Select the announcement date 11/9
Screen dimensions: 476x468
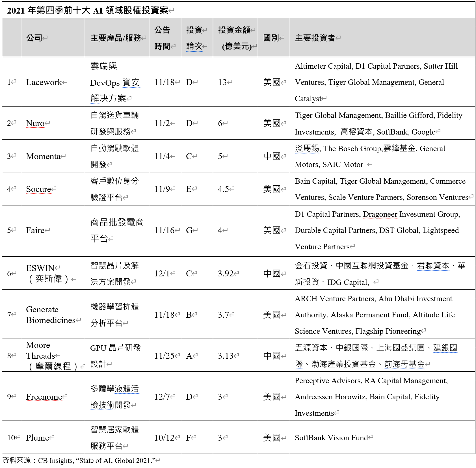(x=162, y=189)
